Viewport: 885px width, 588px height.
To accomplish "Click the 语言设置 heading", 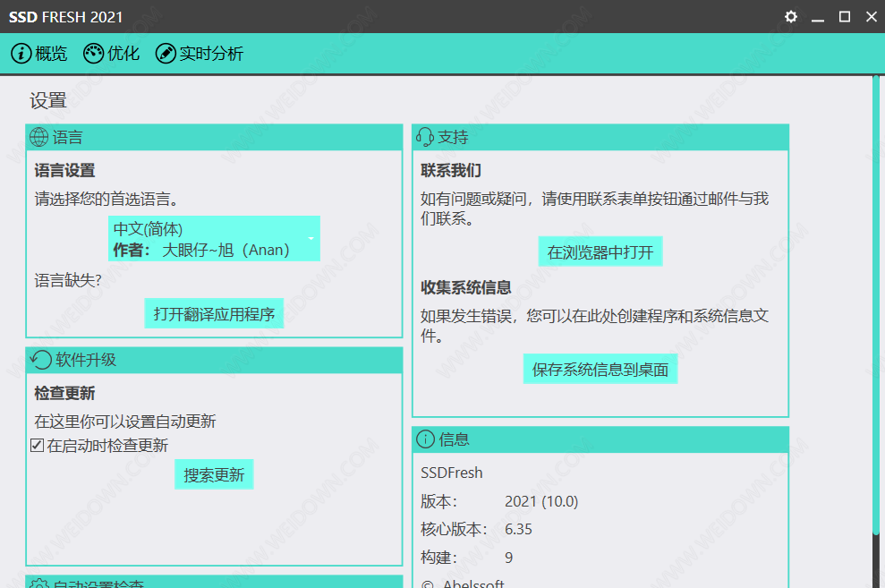I will pos(64,170).
